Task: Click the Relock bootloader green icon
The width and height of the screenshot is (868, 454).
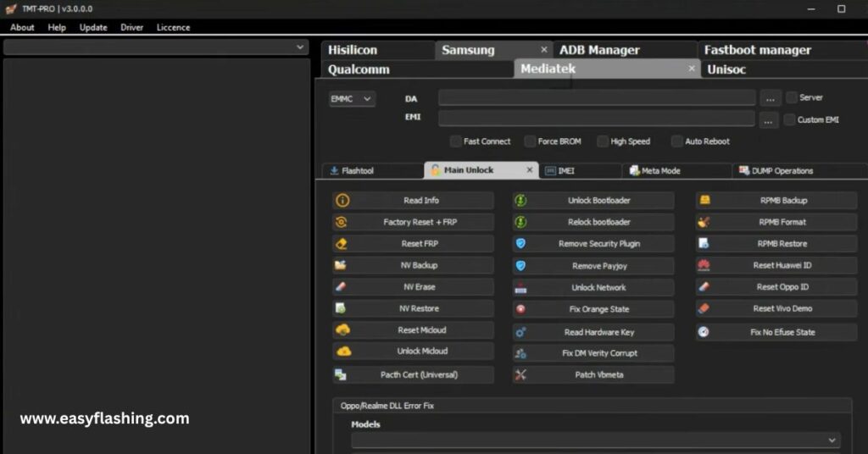Action: click(520, 222)
